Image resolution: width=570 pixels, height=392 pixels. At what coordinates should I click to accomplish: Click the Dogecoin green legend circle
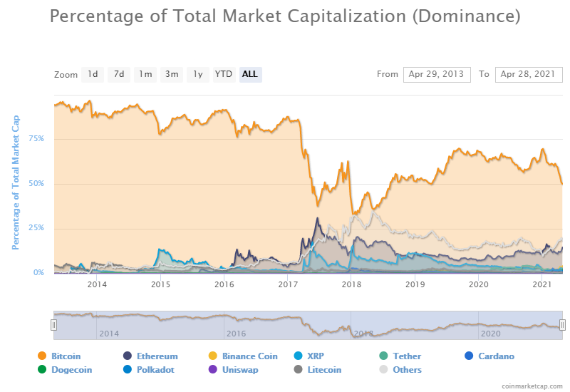(x=42, y=369)
